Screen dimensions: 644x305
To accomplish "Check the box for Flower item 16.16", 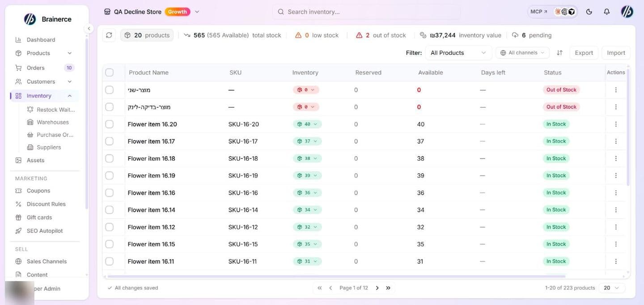I will [x=109, y=193].
